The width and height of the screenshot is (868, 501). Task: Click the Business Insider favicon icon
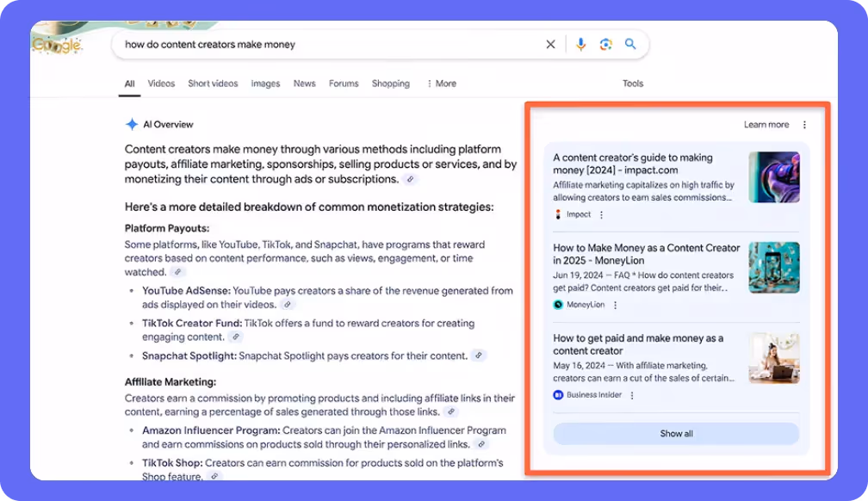558,395
